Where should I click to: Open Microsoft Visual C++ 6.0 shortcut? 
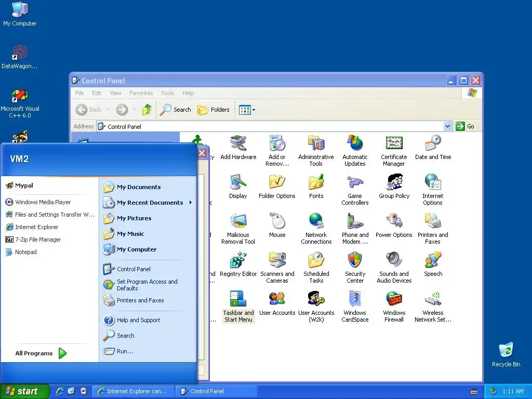pos(20,103)
